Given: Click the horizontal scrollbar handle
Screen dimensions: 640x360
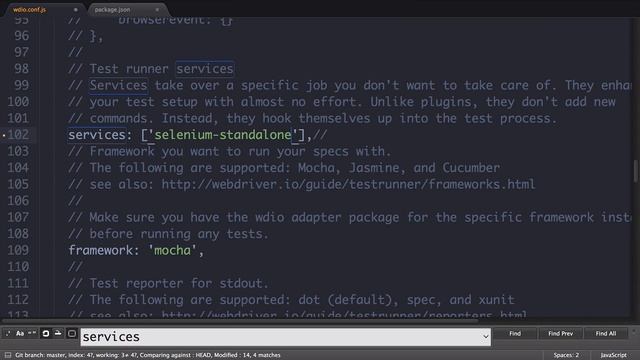Looking at the screenshot, I should pos(239,321).
